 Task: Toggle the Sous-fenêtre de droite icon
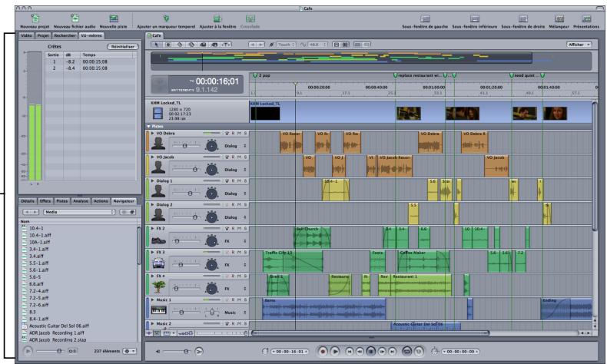pyautogui.click(x=523, y=18)
